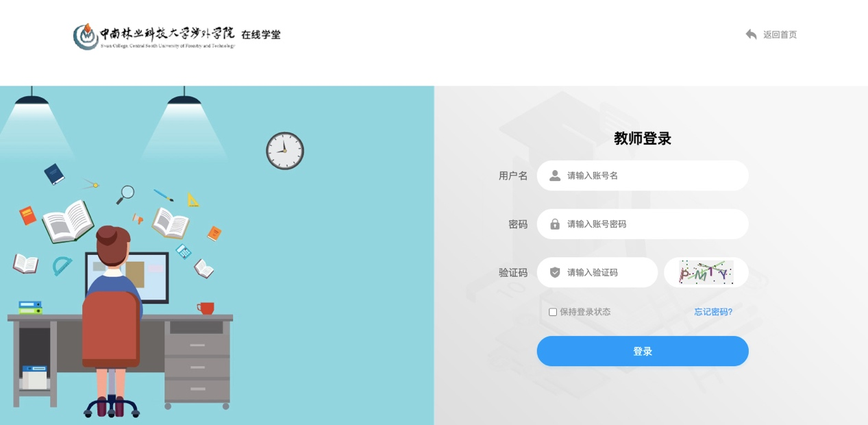The width and height of the screenshot is (868, 425).
Task: Click the blue 登录 button
Action: [643, 351]
